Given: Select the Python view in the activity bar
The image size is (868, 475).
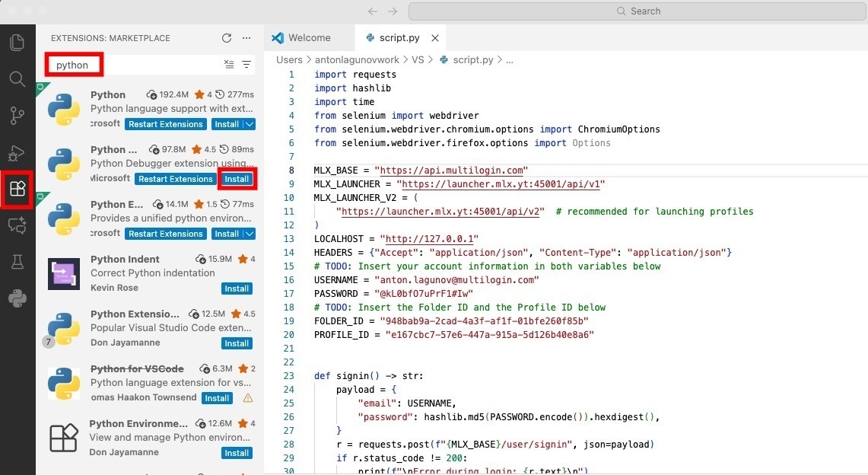Looking at the screenshot, I should click(x=17, y=298).
